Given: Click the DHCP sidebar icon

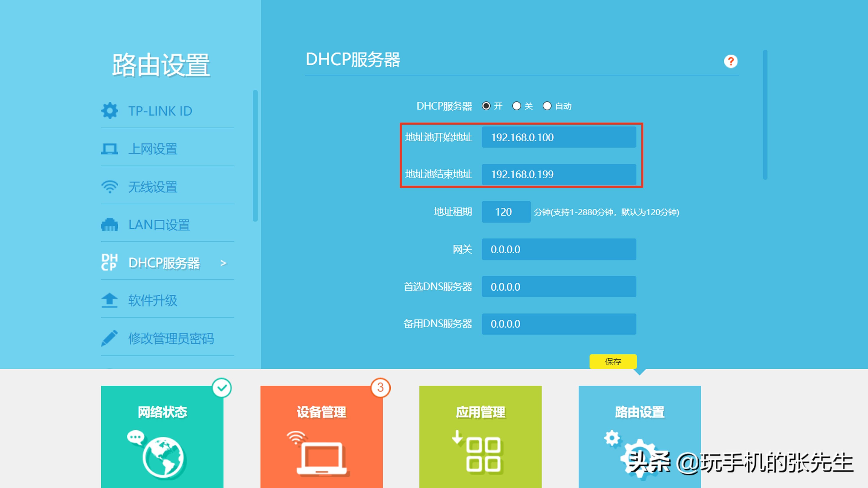Looking at the screenshot, I should [x=109, y=262].
